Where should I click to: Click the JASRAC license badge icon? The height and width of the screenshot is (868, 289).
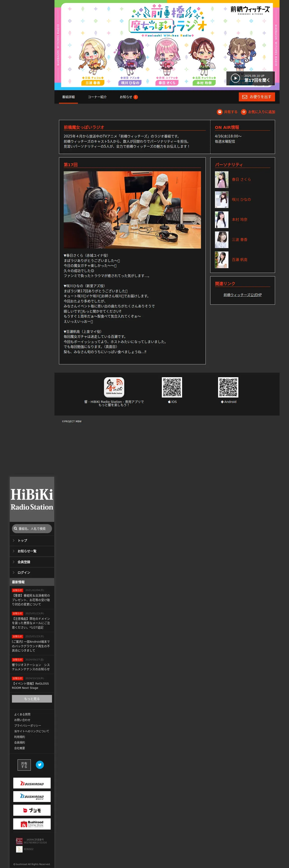19,841
